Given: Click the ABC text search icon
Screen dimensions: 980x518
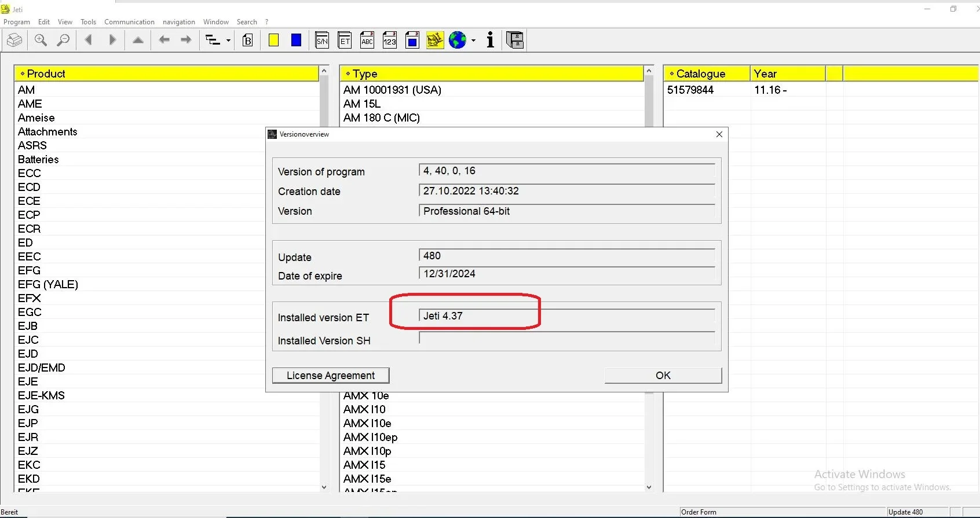Looking at the screenshot, I should pyautogui.click(x=367, y=40).
